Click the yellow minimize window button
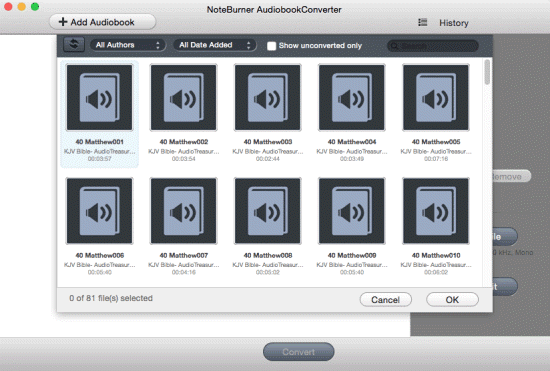 click(21, 6)
